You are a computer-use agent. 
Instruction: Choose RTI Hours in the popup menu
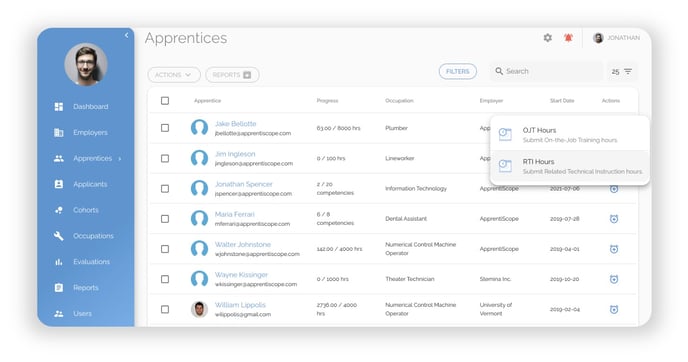point(570,166)
